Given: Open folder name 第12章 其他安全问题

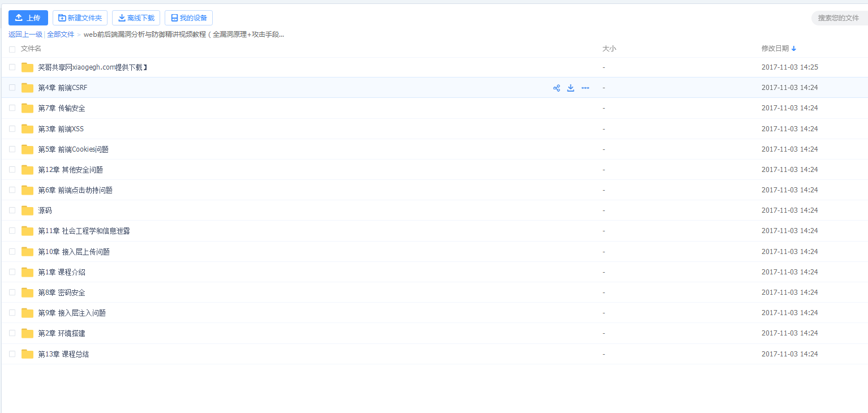Looking at the screenshot, I should coord(71,170).
